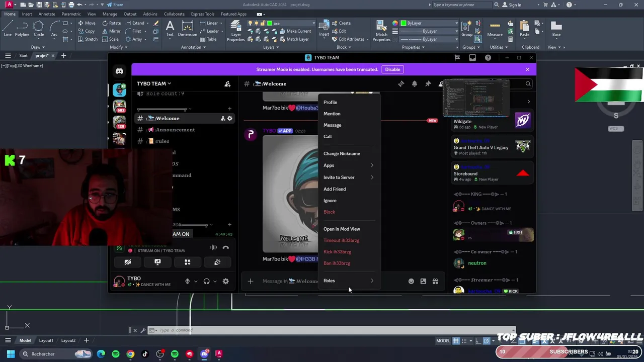The height and width of the screenshot is (362, 644).
Task: Click Windows Start button
Action: (x=11, y=354)
